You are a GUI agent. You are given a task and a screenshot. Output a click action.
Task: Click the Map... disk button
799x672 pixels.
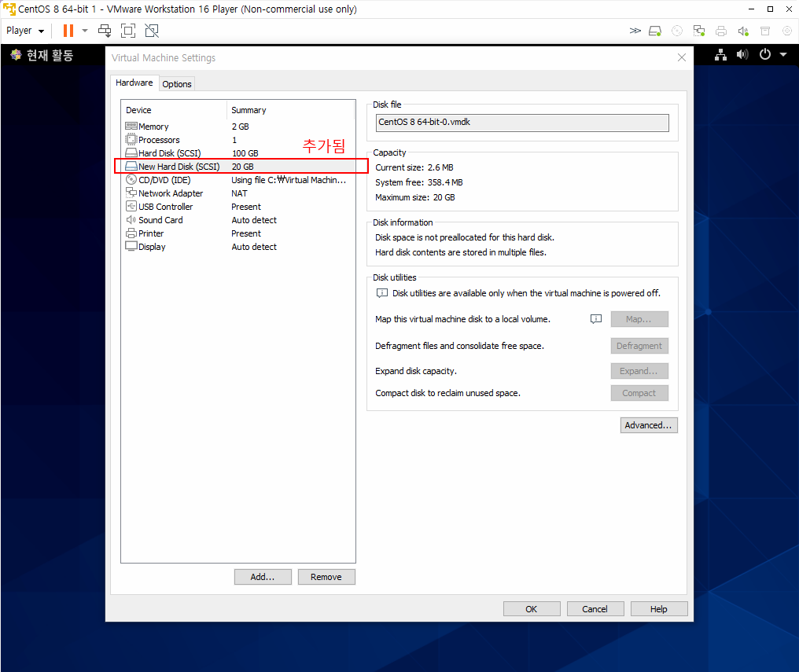pos(639,319)
